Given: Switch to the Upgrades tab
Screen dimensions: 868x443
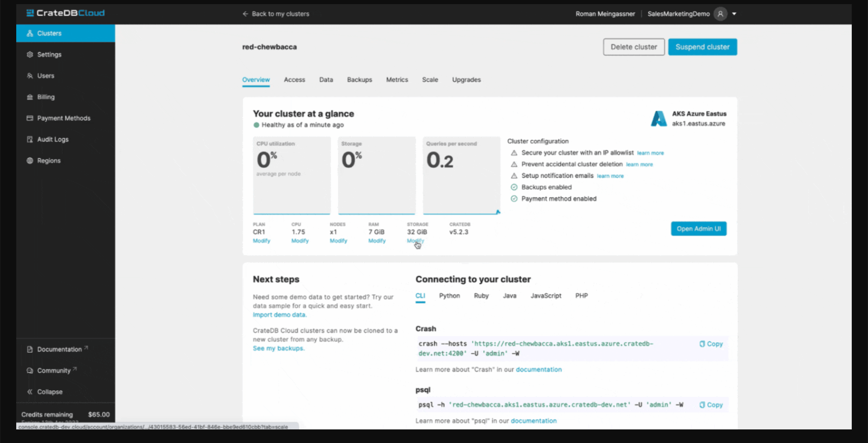Looking at the screenshot, I should pos(466,80).
